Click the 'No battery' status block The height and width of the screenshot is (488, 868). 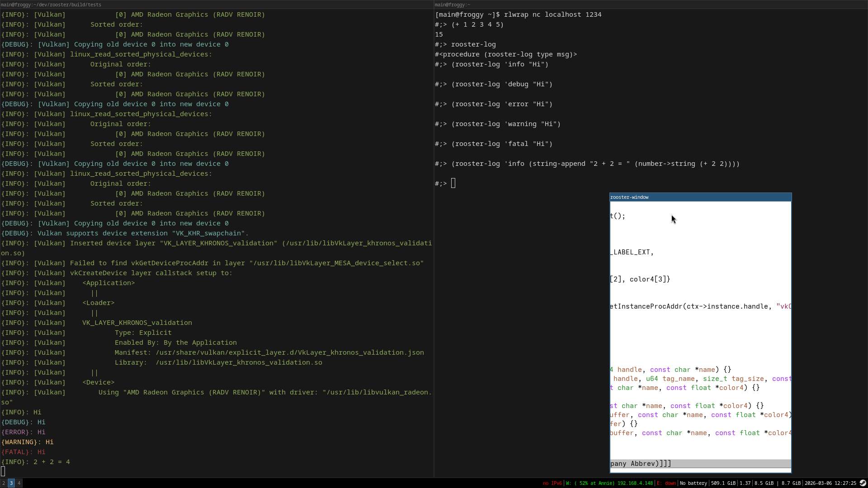[693, 483]
